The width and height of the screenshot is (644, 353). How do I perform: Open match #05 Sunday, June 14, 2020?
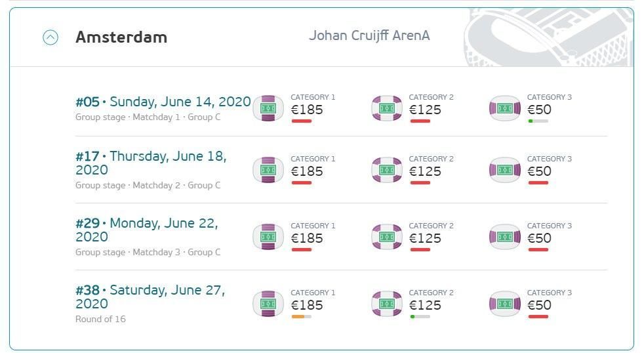(163, 102)
